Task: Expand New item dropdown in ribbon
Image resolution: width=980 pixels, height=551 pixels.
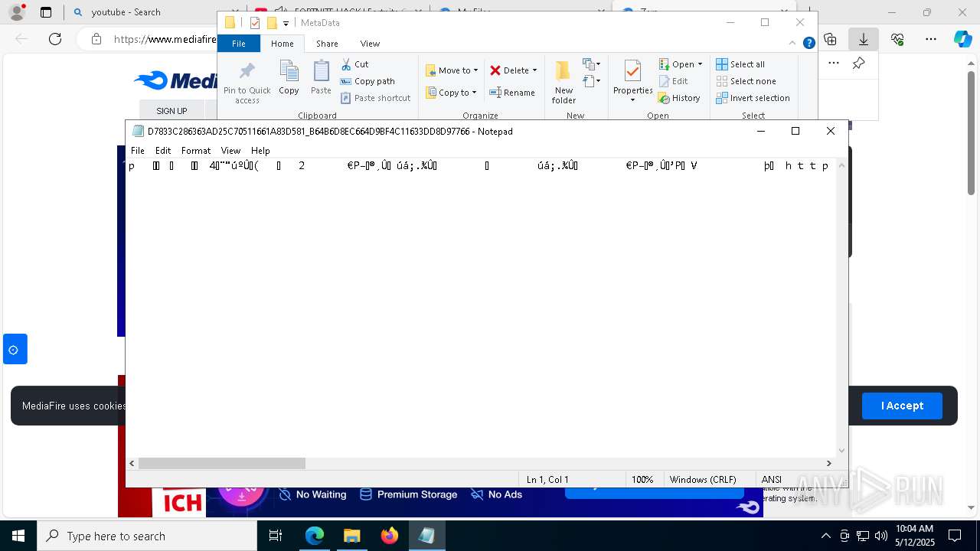Action: pos(592,64)
